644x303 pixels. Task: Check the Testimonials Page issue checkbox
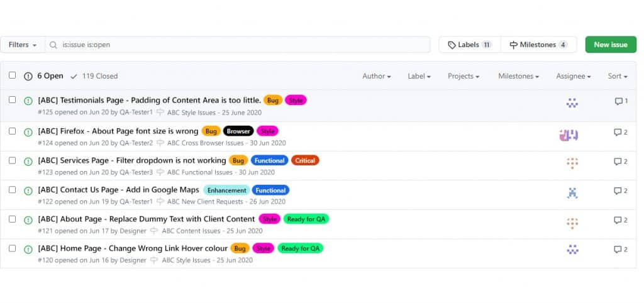[13, 100]
